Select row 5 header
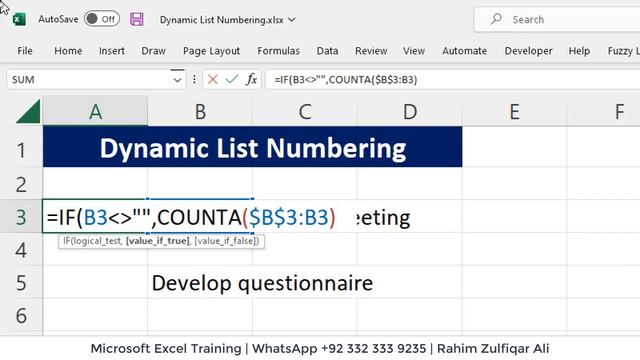This screenshot has height=360, width=640. pos(21,282)
